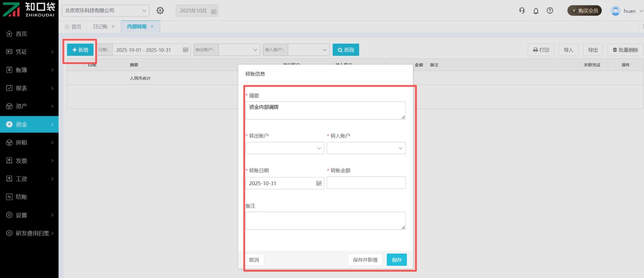Expand the 转出账户 dropdown in the dialog

[x=284, y=148]
